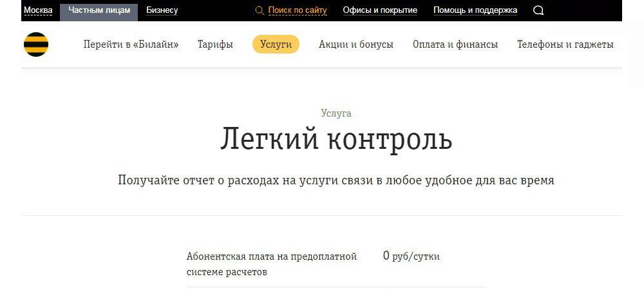Viewport: 644px width, 290px height.
Task: Click the Абонентская плата row label
Action: click(271, 264)
